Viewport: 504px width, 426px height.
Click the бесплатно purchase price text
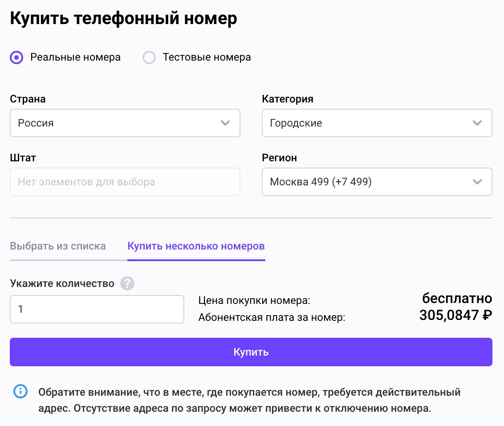click(457, 298)
